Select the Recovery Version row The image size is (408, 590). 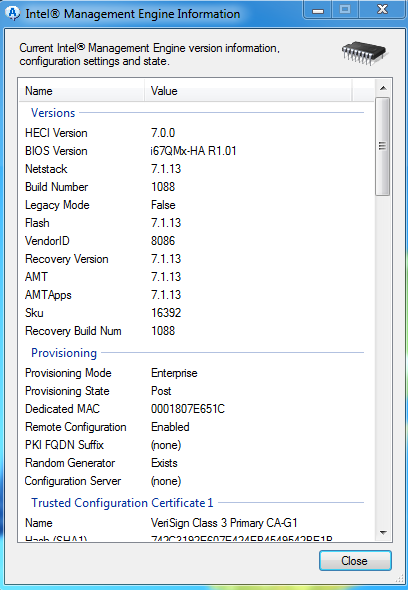coord(196,259)
